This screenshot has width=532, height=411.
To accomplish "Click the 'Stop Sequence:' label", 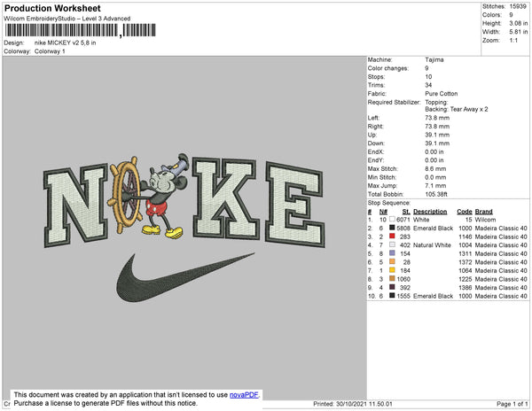I will click(x=389, y=203).
